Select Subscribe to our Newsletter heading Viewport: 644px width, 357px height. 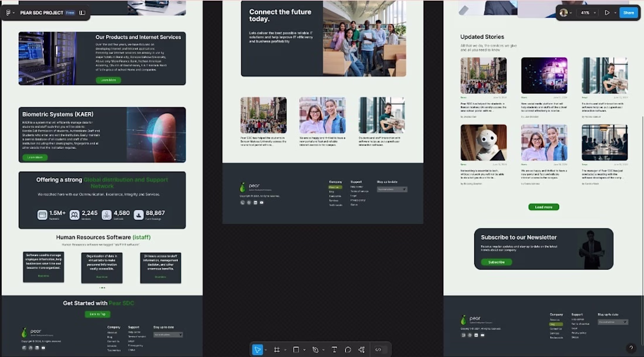pos(519,237)
